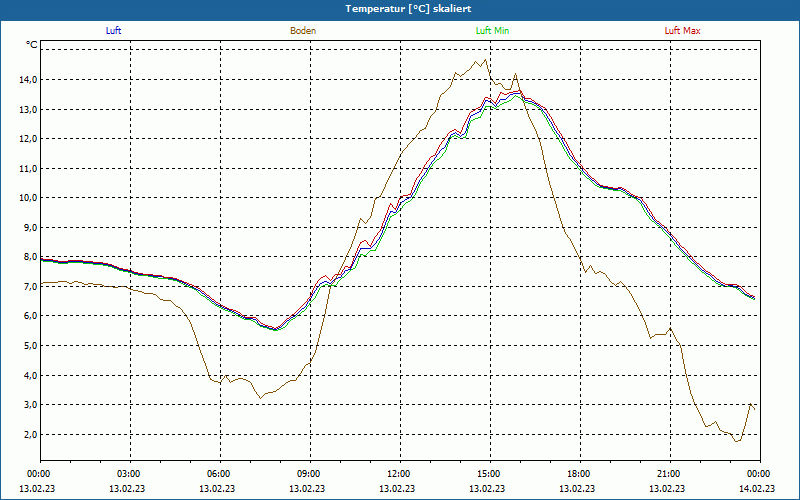Click the 12:00 time axis label

click(401, 474)
